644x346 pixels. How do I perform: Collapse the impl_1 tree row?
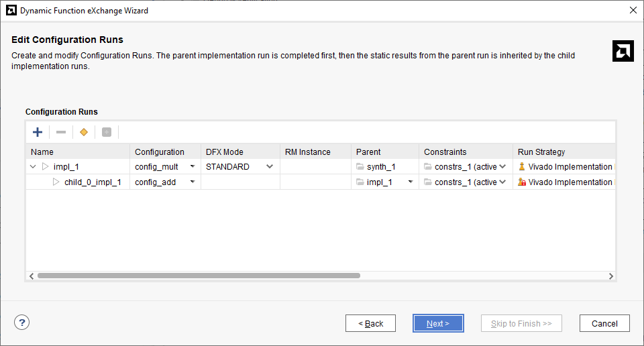pyautogui.click(x=34, y=167)
